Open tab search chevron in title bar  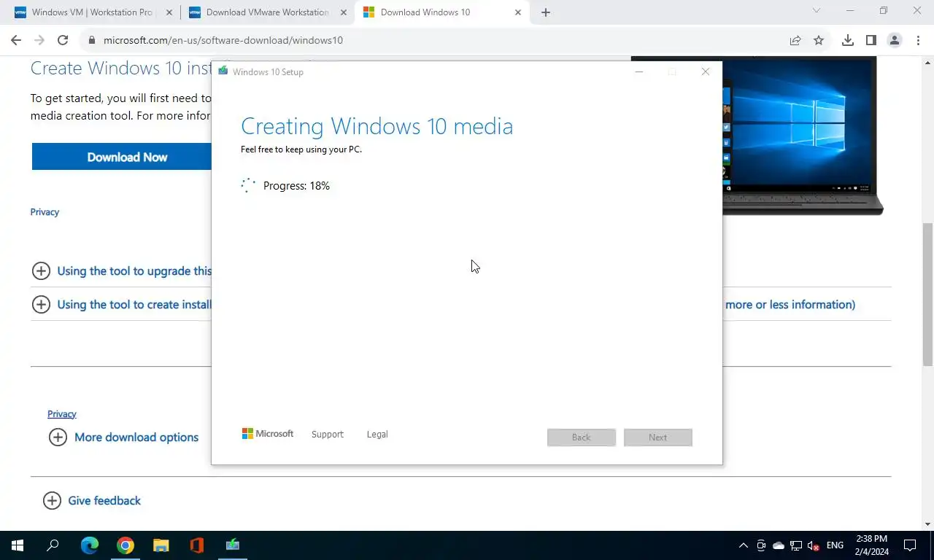coord(817,11)
